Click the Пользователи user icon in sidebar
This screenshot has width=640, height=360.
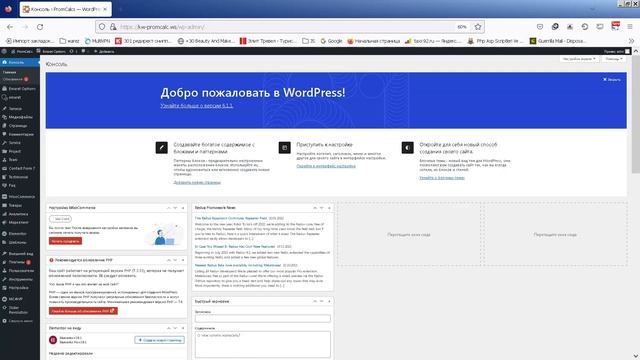pyautogui.click(x=4, y=271)
